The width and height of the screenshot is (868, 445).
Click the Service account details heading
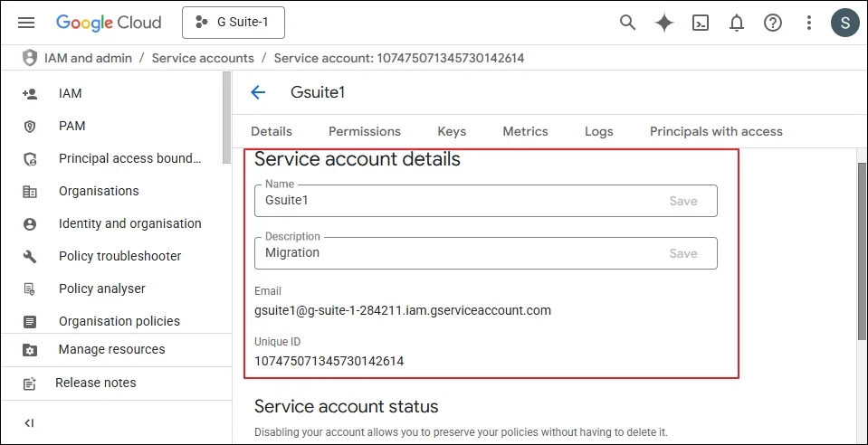tap(357, 159)
